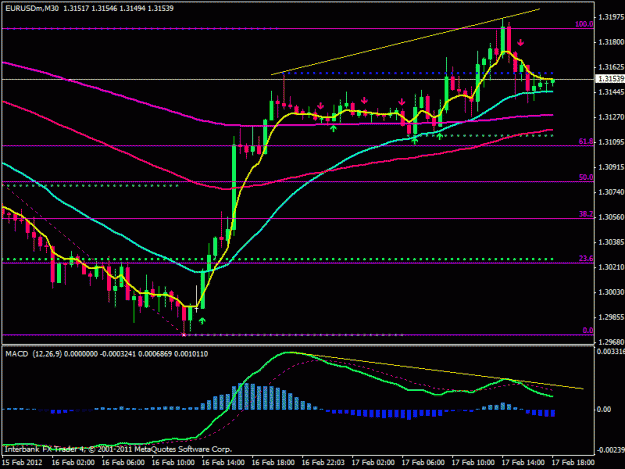
Task: Click the 23.6 Fibonacci level label
Action: tap(586, 259)
